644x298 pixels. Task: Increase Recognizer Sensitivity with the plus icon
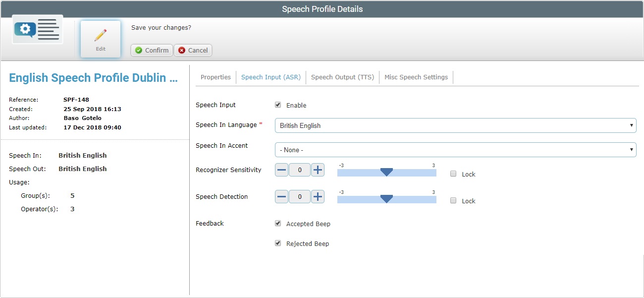click(318, 170)
